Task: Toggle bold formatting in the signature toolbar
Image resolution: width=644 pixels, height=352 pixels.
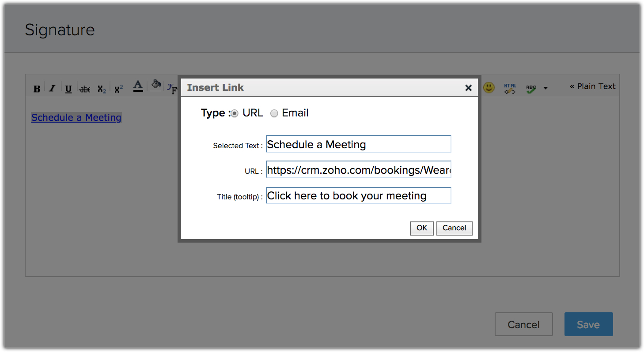Action: point(37,89)
